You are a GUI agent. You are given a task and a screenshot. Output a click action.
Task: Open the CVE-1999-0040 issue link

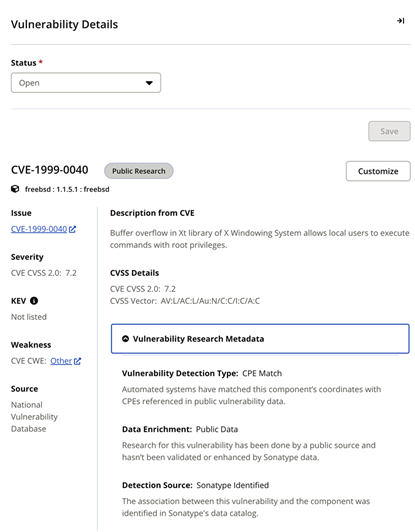(39, 229)
